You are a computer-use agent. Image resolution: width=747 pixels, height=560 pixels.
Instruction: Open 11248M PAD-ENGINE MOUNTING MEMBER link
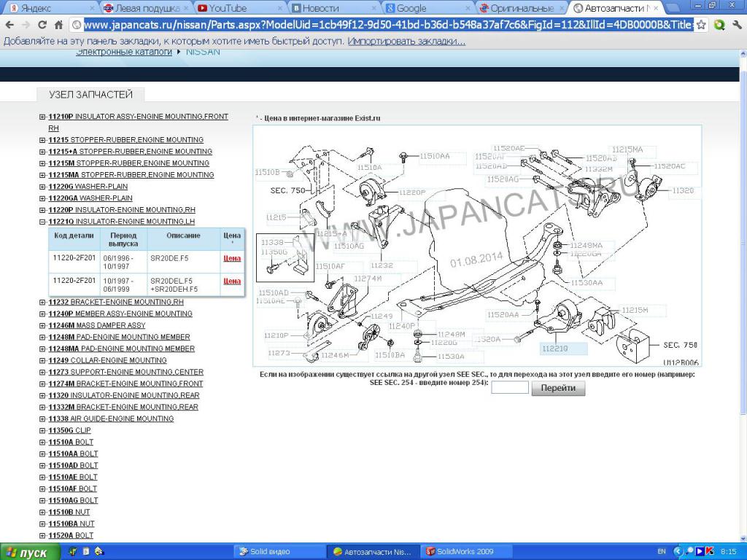[x=119, y=337]
